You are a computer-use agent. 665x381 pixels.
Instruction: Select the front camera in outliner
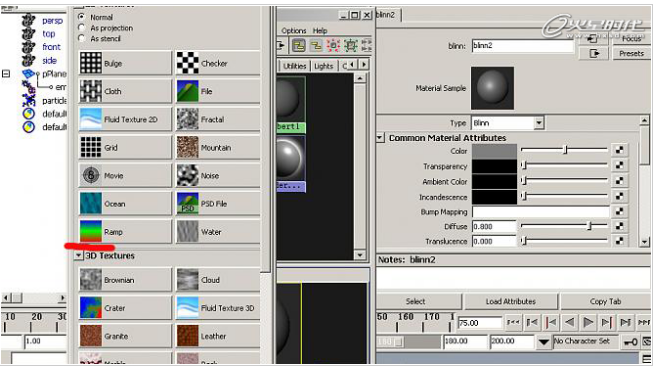(51, 47)
